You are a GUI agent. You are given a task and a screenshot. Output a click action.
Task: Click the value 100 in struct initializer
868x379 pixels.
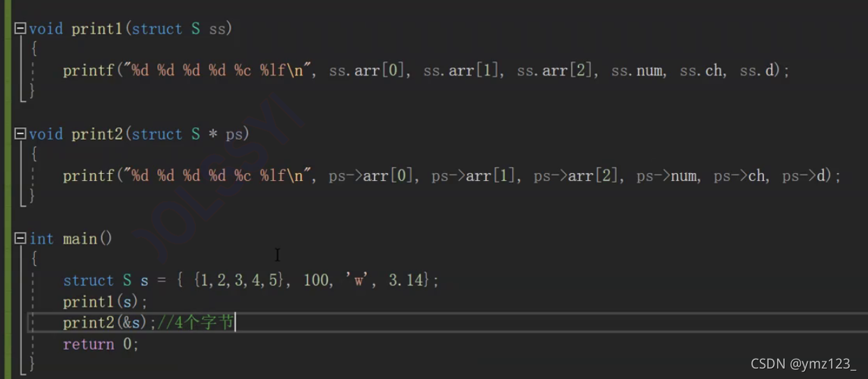(316, 281)
